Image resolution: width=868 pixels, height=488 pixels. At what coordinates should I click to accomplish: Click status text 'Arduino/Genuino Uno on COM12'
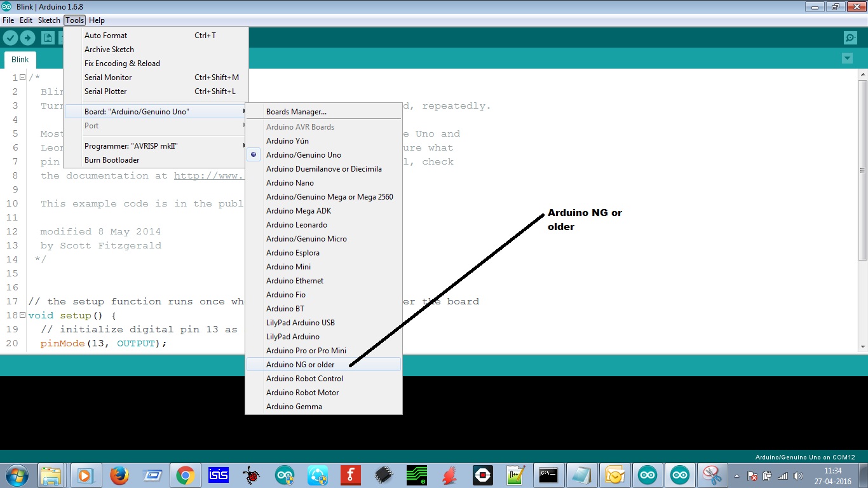pyautogui.click(x=805, y=457)
